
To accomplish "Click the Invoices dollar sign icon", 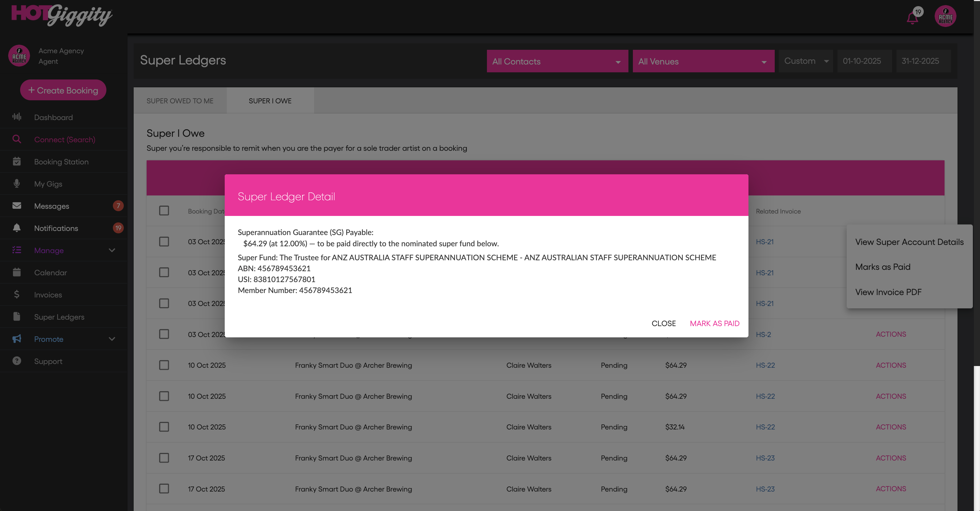I will point(17,294).
